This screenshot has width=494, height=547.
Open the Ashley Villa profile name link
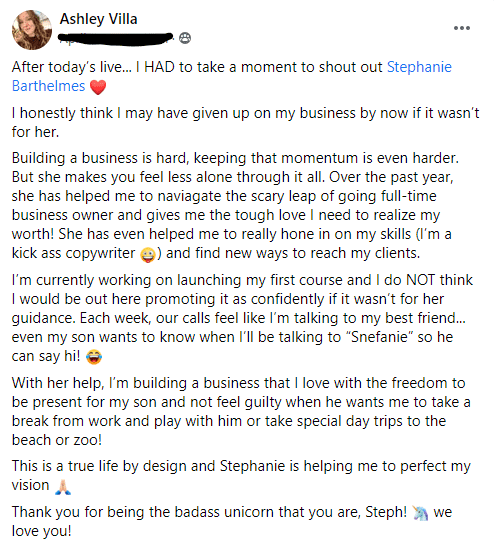[98, 19]
